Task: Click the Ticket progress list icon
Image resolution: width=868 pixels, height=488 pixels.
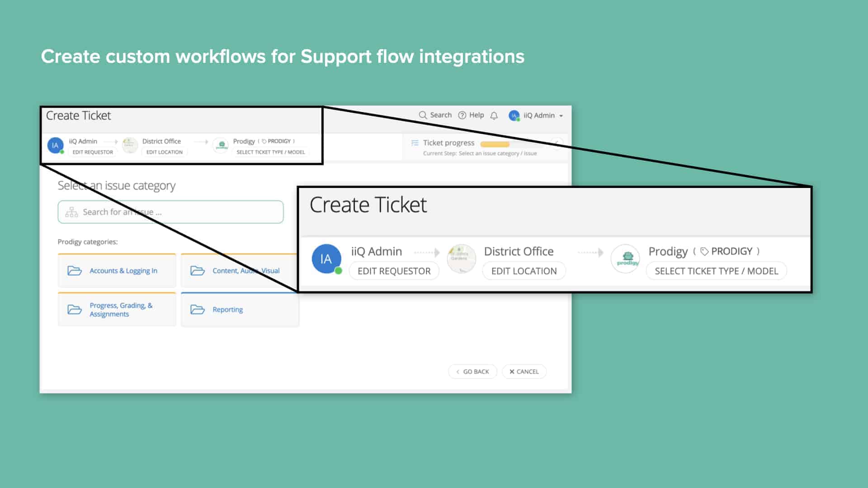Action: 415,142
